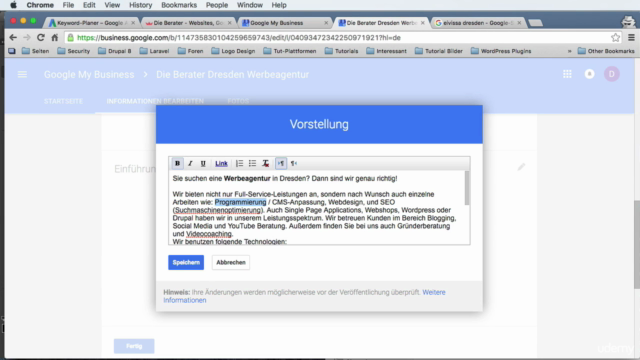Open the Google apps grid
Viewport: 640px width, 360px height.
[567, 74]
